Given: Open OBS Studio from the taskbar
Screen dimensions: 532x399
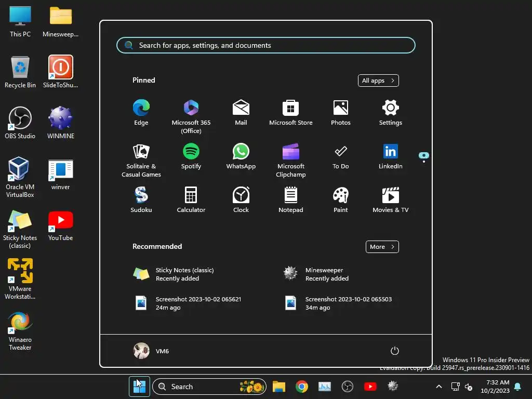Looking at the screenshot, I should [x=348, y=387].
